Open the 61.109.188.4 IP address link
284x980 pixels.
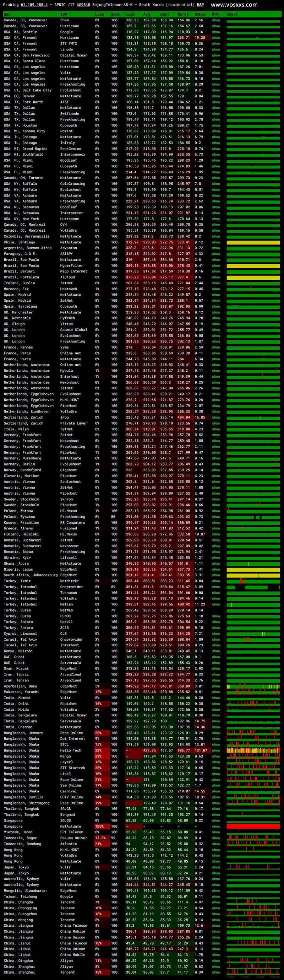point(34,5)
